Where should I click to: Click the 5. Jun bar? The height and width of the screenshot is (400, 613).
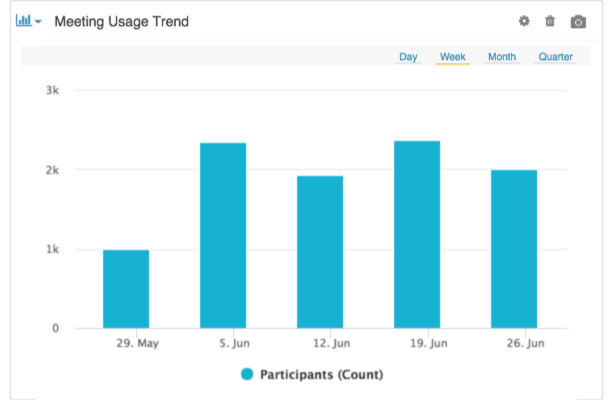click(223, 235)
